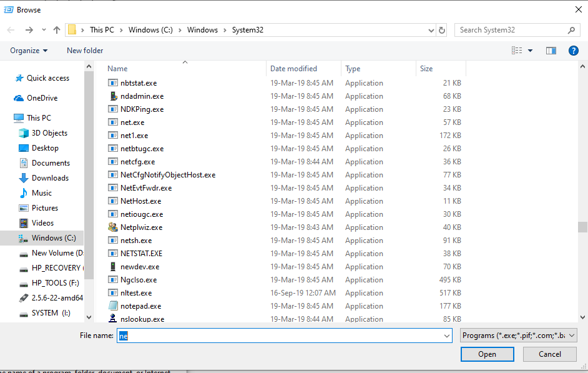Open the address bar history dropdown
The image size is (588, 373).
[431, 31]
